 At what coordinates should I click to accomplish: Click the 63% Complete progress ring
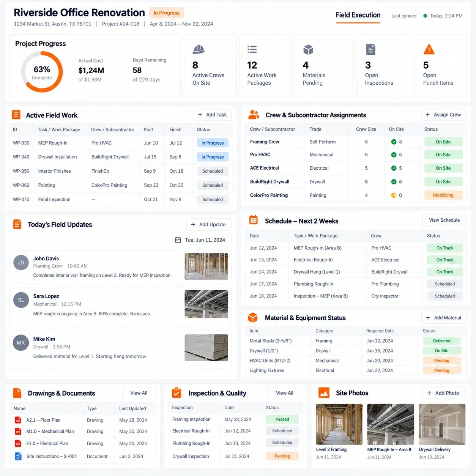point(42,72)
